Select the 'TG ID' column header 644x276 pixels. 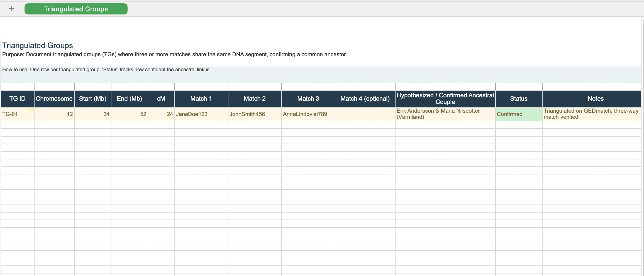coord(18,99)
